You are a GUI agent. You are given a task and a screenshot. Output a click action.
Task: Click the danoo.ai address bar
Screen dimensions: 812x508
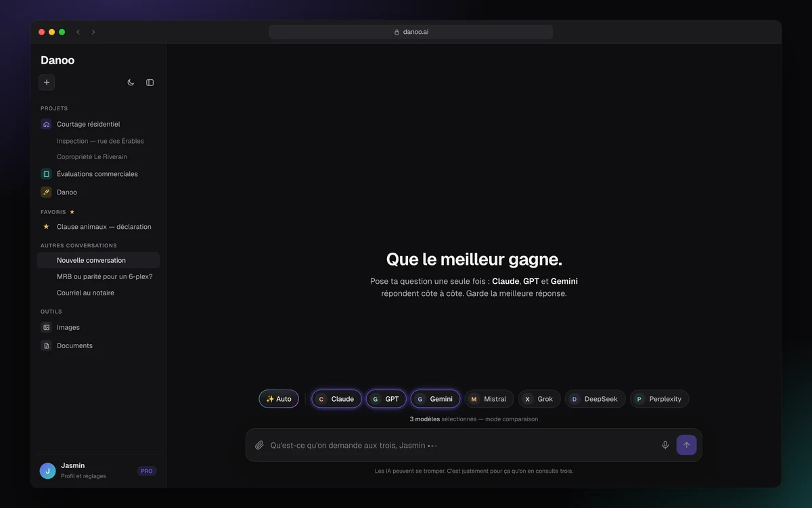[411, 32]
